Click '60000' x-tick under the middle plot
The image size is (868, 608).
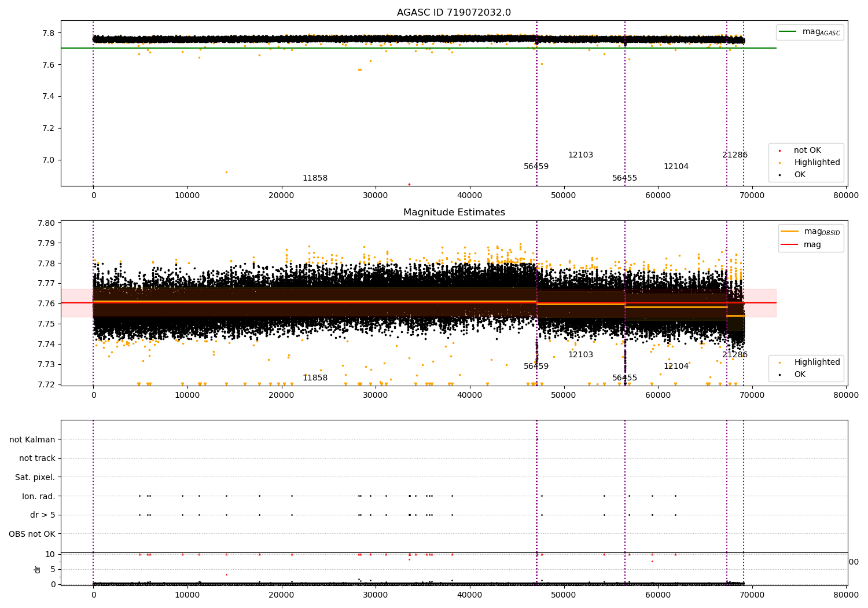[x=657, y=395]
